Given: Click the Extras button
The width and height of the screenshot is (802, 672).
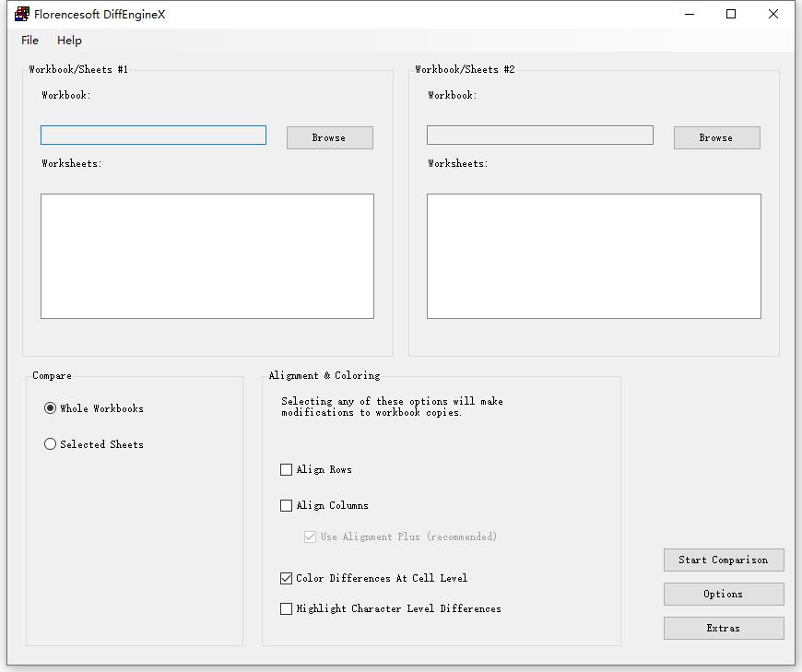Looking at the screenshot, I should pos(723,628).
